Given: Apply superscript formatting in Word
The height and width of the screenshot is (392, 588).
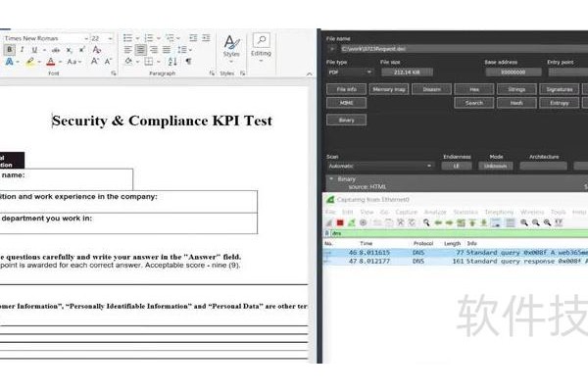Looking at the screenshot, I should 81,50.
